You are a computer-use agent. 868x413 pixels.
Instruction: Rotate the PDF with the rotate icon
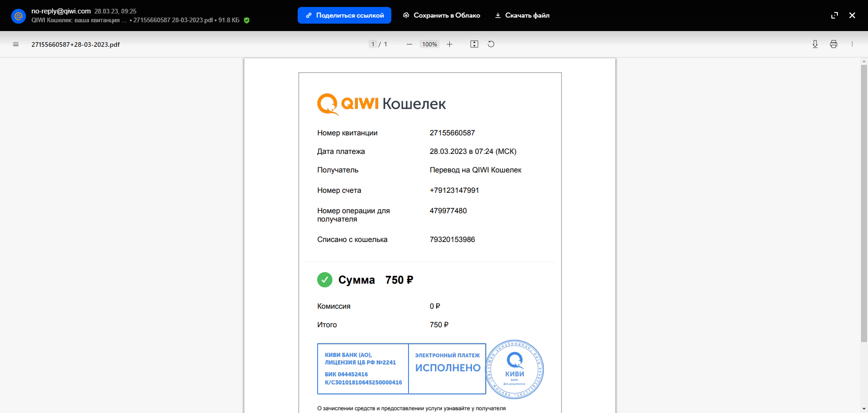pos(491,44)
